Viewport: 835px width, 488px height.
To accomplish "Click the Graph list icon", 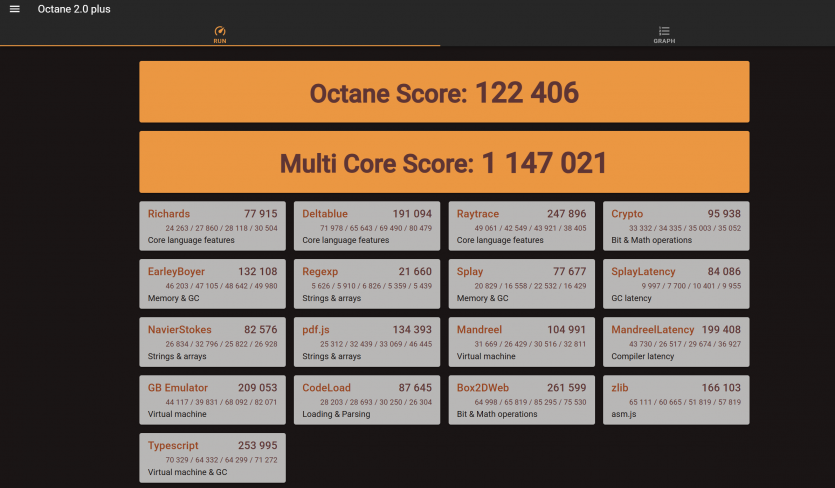I will coord(664,31).
